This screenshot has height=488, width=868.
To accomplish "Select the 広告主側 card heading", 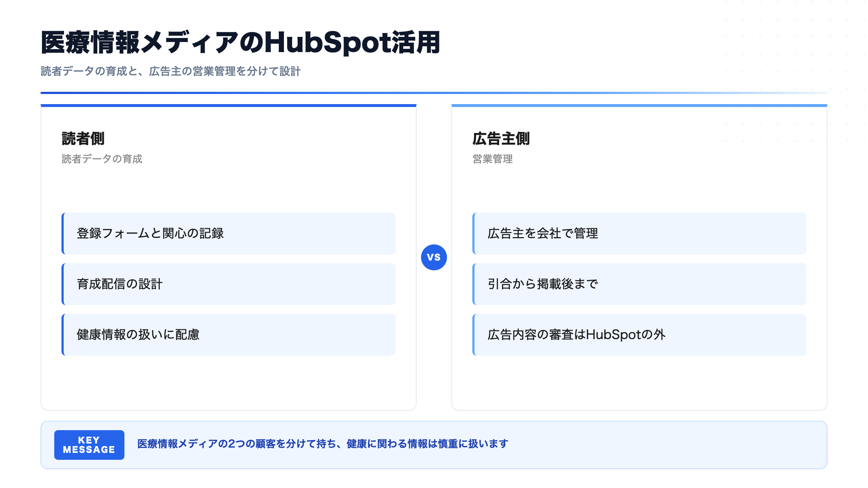I will tap(501, 138).
